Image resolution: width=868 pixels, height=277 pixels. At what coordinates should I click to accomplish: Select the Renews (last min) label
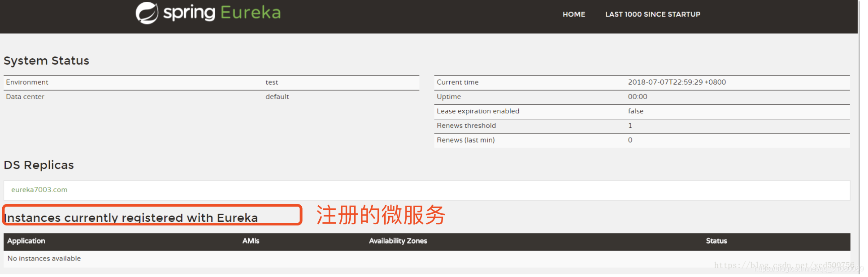pos(466,140)
